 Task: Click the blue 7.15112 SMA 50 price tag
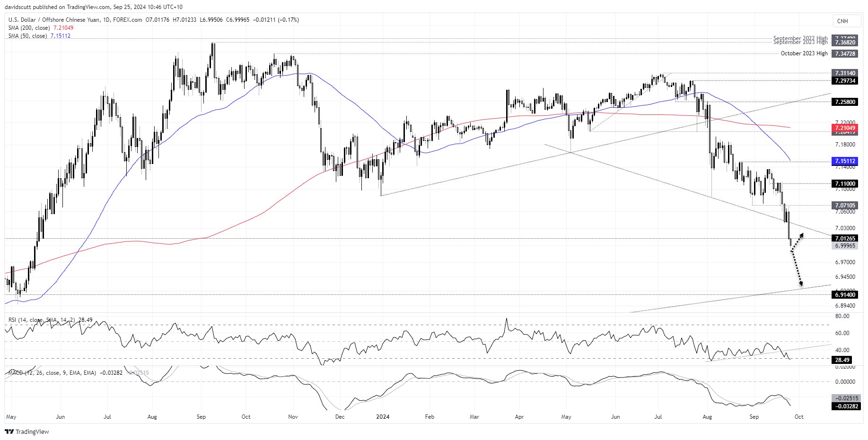pos(845,161)
